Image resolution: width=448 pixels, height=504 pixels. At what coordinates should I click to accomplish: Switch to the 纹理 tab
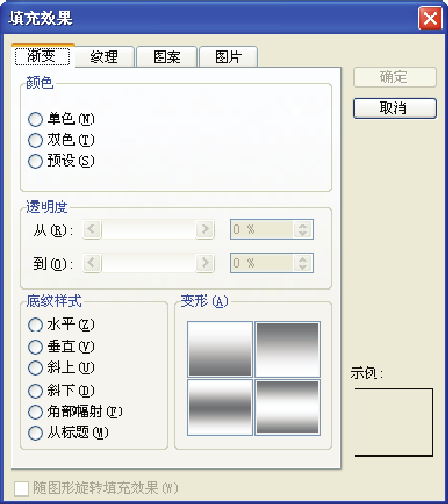[x=105, y=57]
